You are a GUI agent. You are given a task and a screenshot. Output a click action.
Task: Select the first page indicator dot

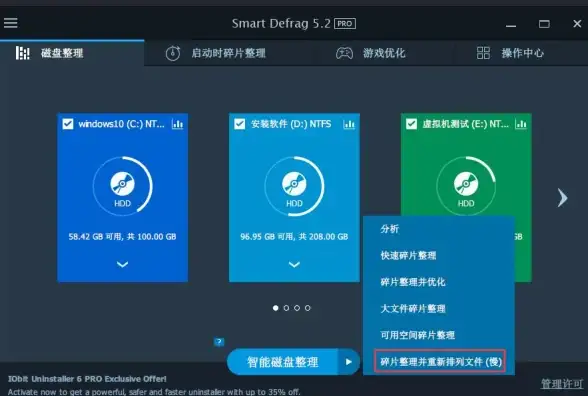[276, 308]
